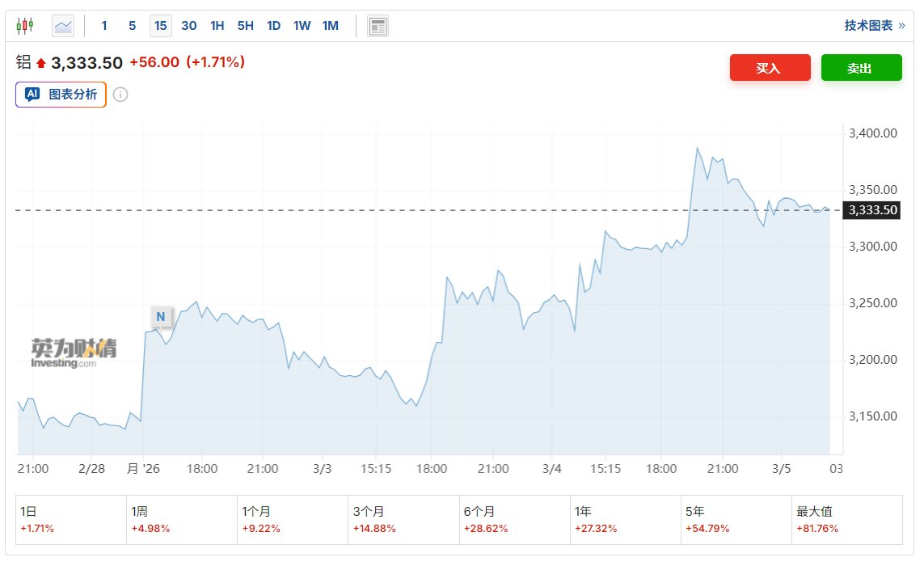Open the 技术图表 technical chart link

[874, 26]
